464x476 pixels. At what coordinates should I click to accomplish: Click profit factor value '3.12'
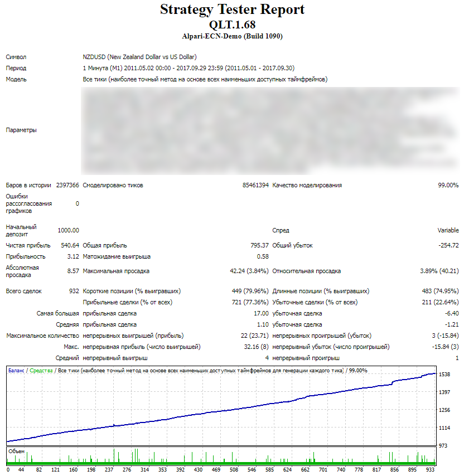(x=73, y=256)
